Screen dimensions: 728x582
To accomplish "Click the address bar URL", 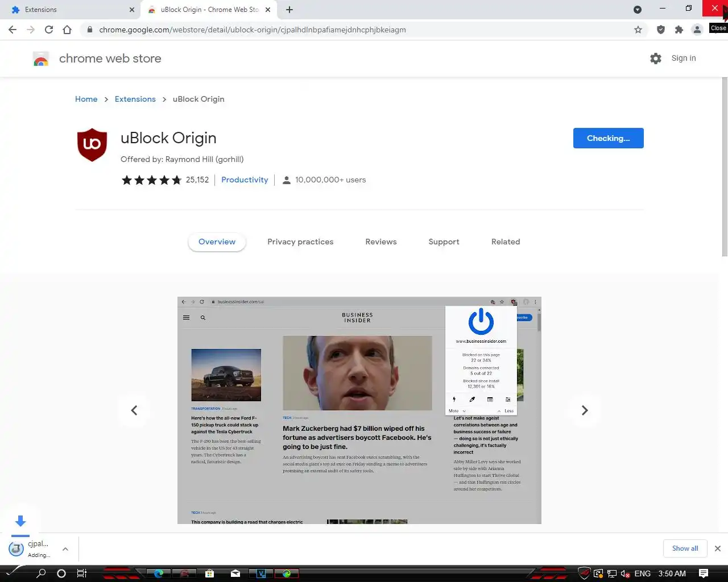I will pyautogui.click(x=253, y=30).
